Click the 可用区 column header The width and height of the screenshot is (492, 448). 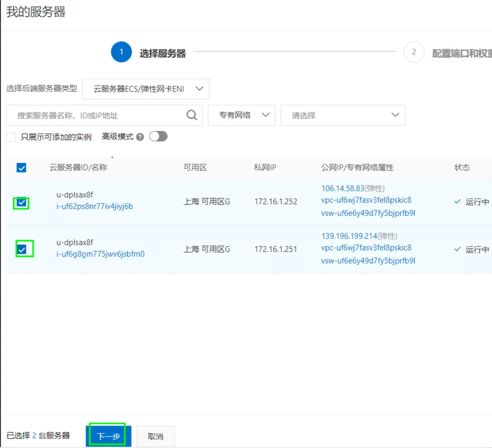tap(195, 167)
